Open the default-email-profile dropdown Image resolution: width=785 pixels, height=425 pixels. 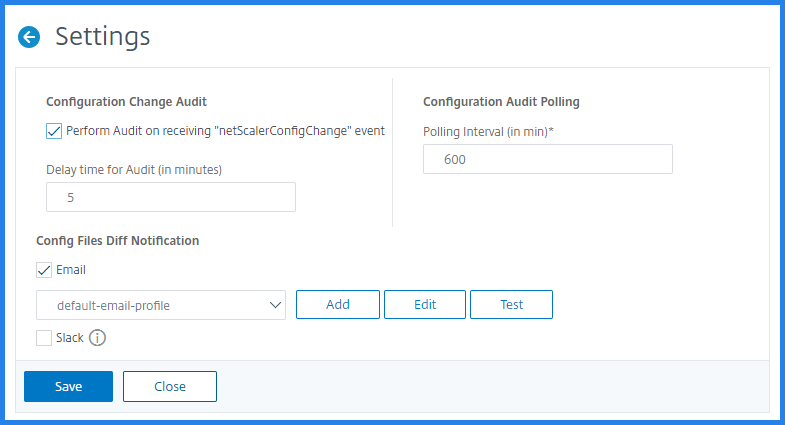(161, 305)
